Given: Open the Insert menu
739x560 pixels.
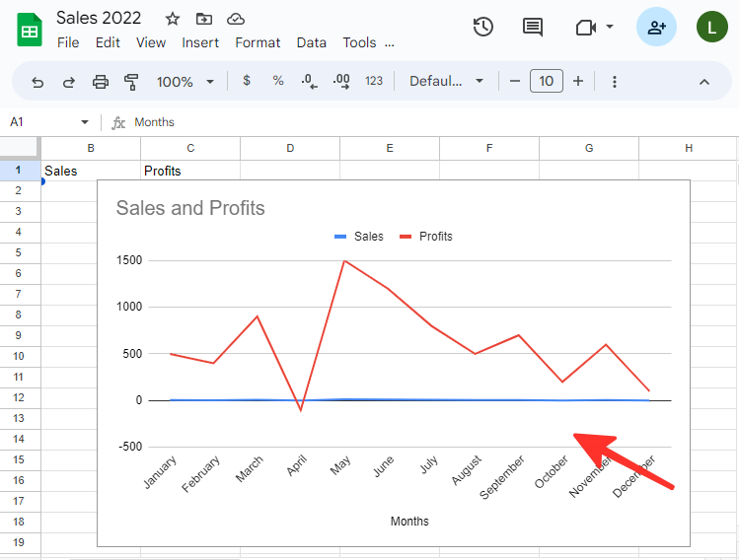Looking at the screenshot, I should click(x=200, y=42).
